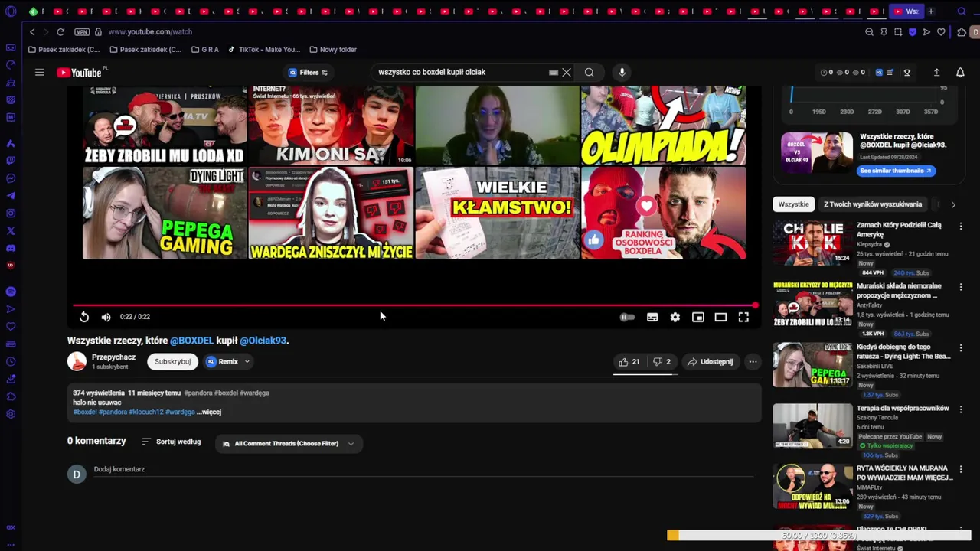Open the menu for Murański składa niemoralne propozycje video
The image size is (980, 551).
coord(961,287)
